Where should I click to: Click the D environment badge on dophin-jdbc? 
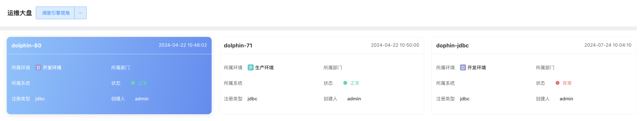(463, 68)
